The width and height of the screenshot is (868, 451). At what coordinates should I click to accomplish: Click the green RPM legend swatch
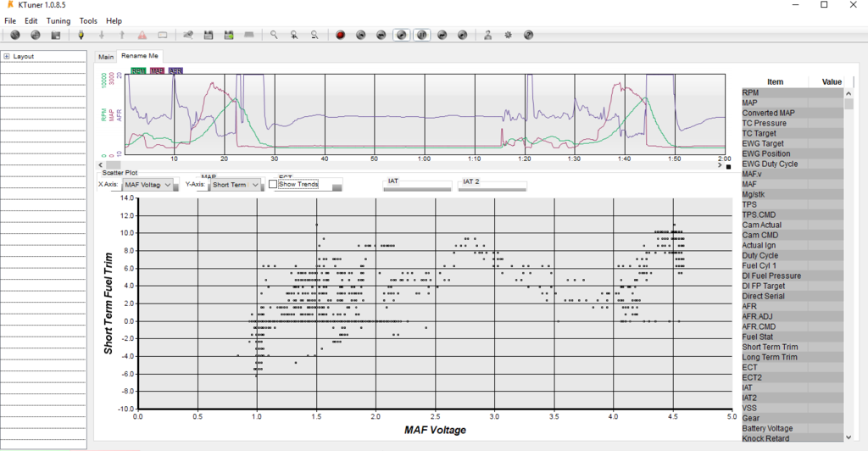tap(138, 71)
